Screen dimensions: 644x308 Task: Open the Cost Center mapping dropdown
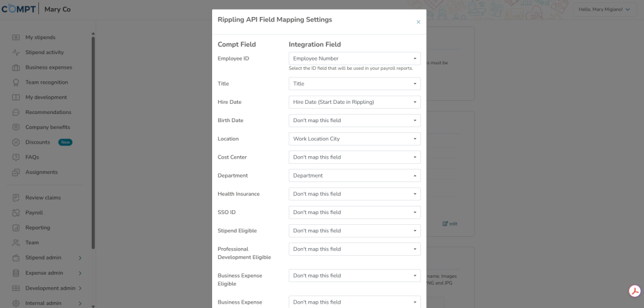355,157
